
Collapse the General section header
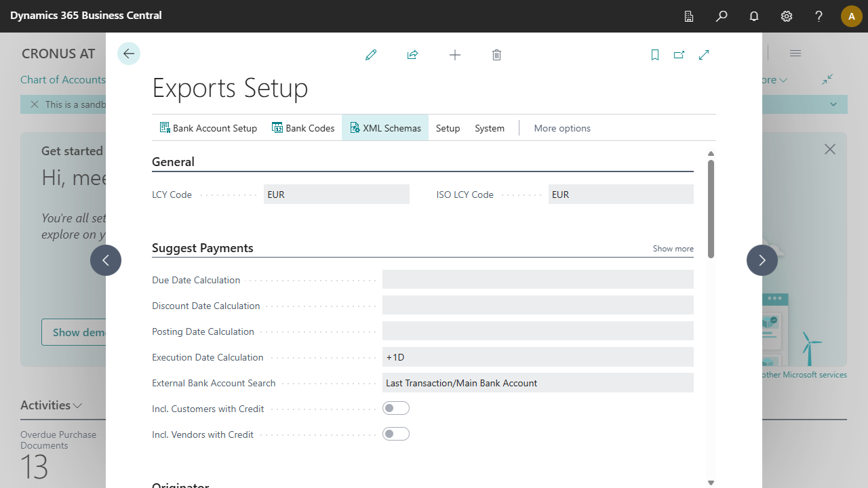click(x=174, y=162)
